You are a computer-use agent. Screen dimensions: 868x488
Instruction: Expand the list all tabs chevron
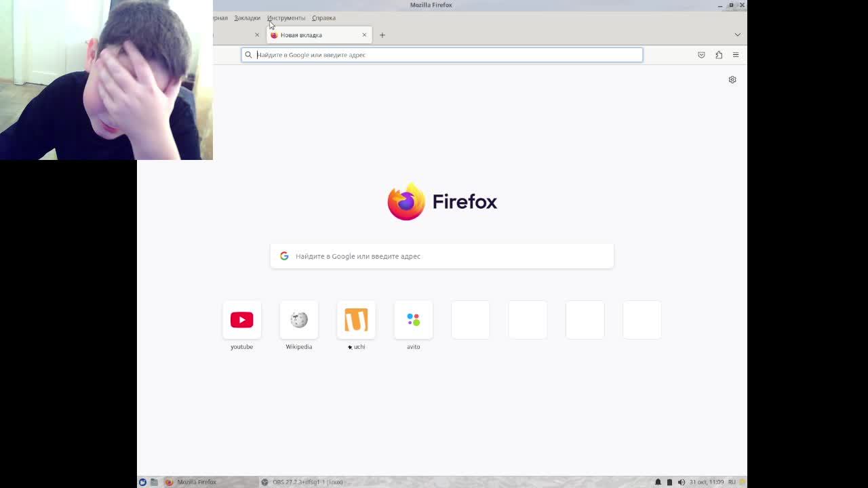point(737,35)
